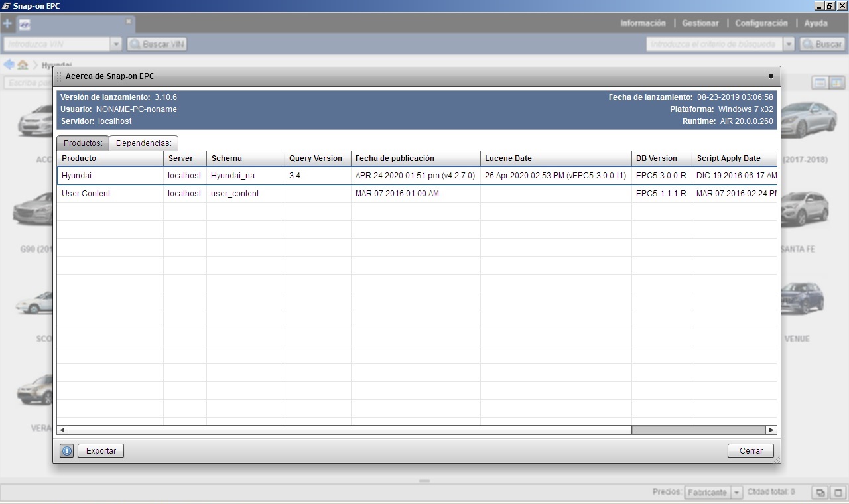Click the search criteria input field
Viewport: 849px width, 504px height.
[714, 44]
